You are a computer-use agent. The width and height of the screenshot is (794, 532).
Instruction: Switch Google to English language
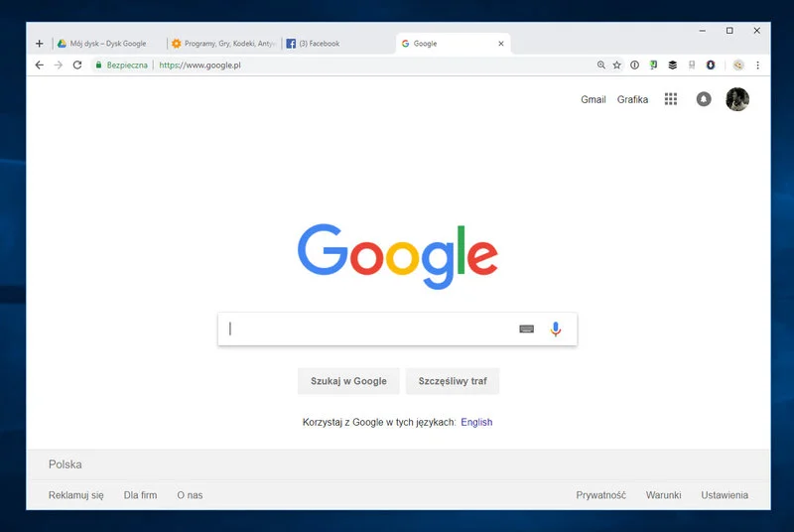(x=476, y=422)
